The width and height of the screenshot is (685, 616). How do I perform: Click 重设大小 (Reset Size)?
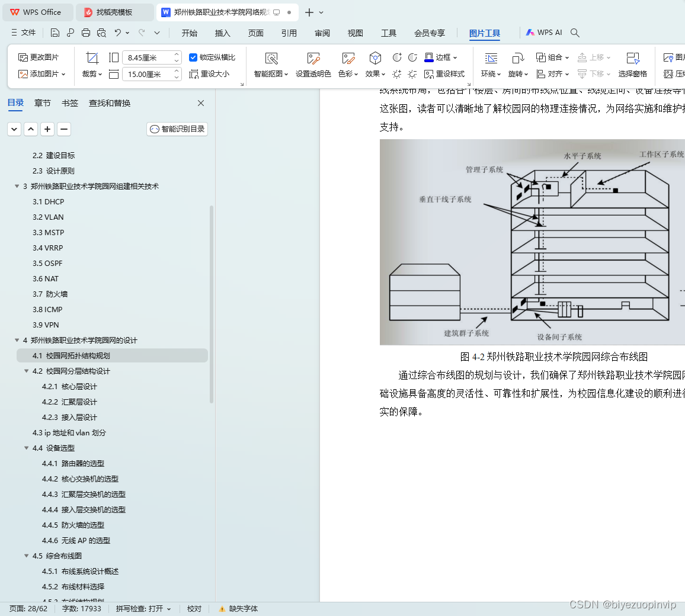[209, 74]
